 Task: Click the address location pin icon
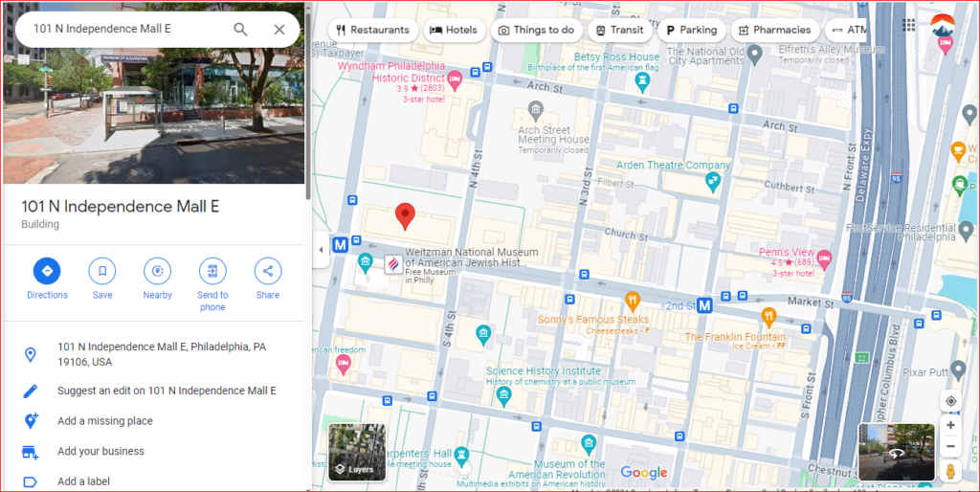(x=30, y=354)
